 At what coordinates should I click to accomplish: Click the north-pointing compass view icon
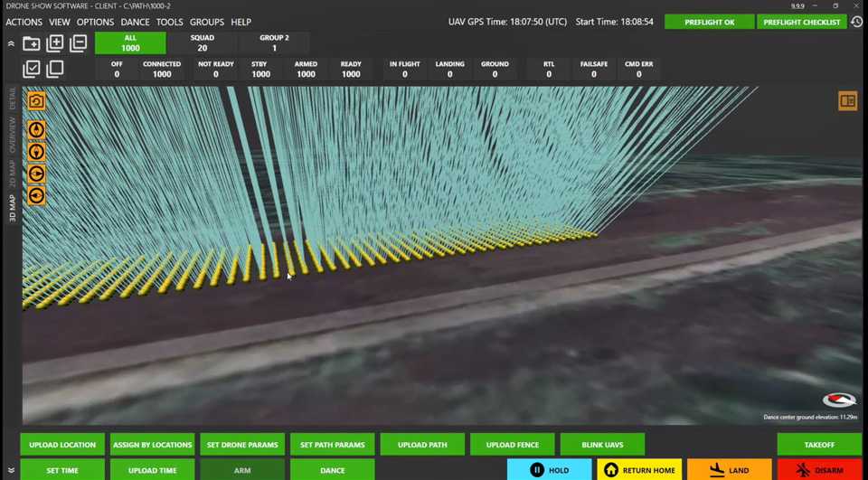click(36, 129)
